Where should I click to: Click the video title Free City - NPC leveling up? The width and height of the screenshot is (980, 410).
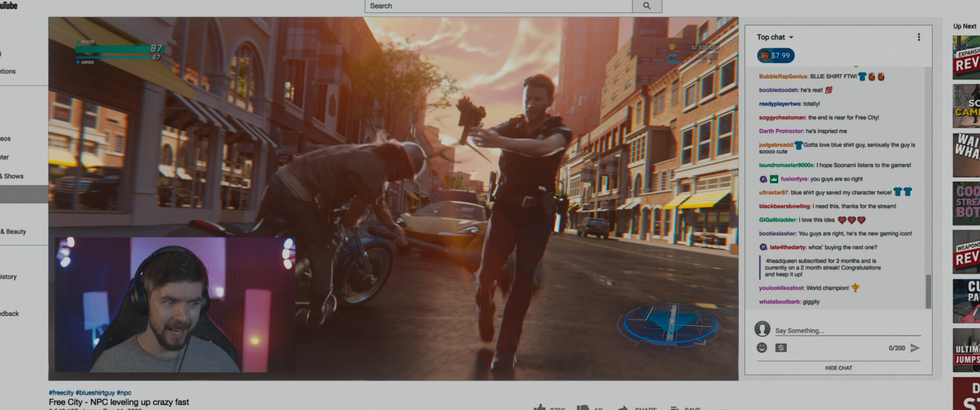point(119,402)
